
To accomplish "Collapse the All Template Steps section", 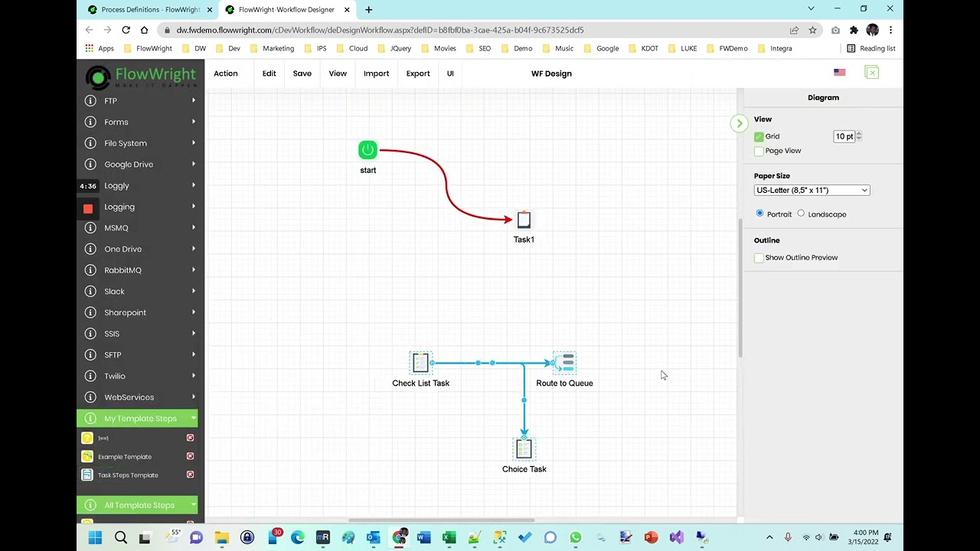I will click(137, 505).
